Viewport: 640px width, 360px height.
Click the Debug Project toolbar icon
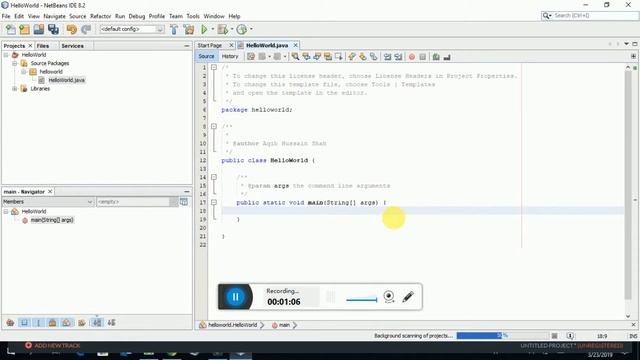click(x=222, y=29)
